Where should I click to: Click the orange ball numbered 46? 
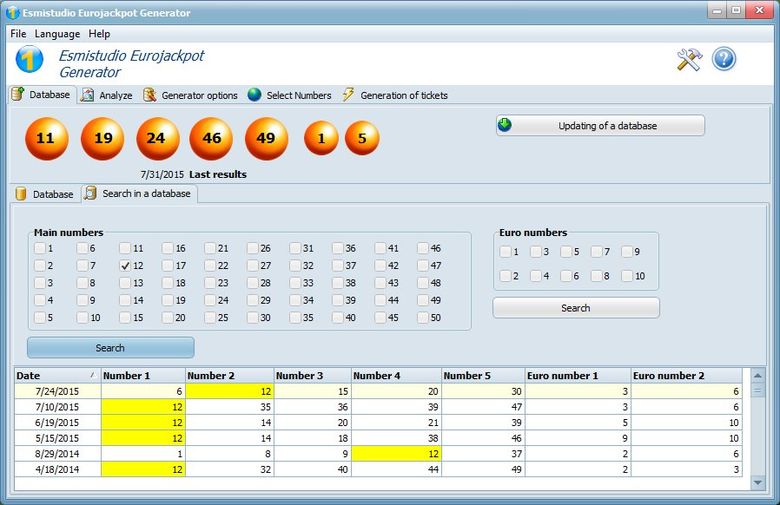pyautogui.click(x=211, y=138)
